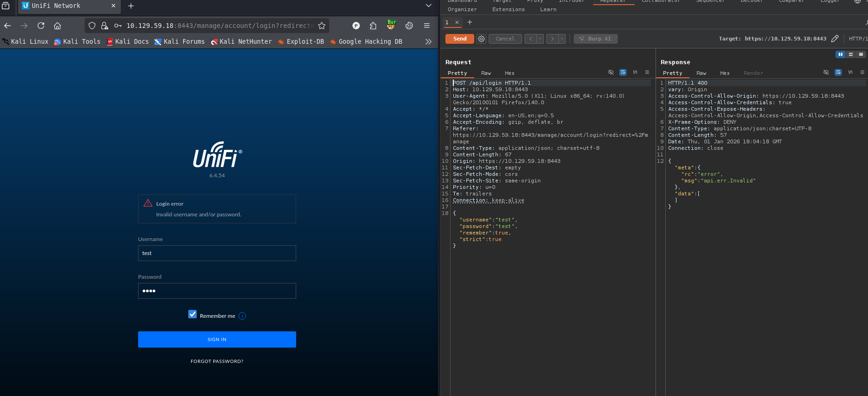Expand history back dropdown arrow
The width and height of the screenshot is (868, 396).
pos(540,39)
